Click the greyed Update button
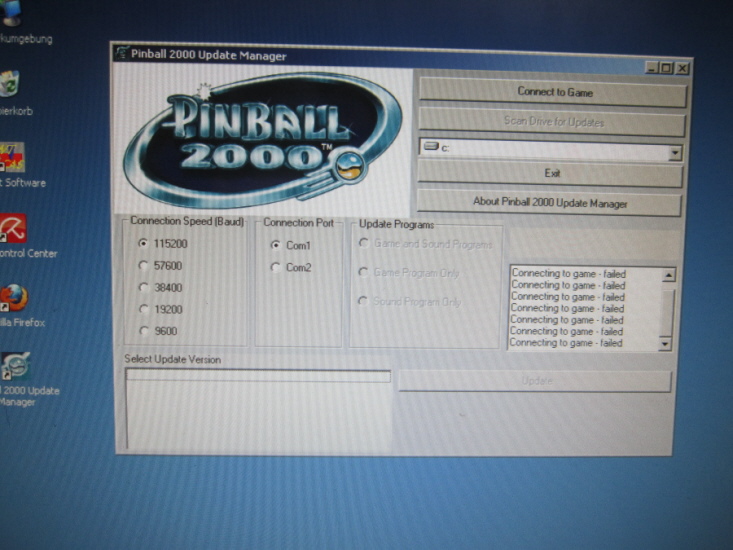733x550 pixels. 535,381
